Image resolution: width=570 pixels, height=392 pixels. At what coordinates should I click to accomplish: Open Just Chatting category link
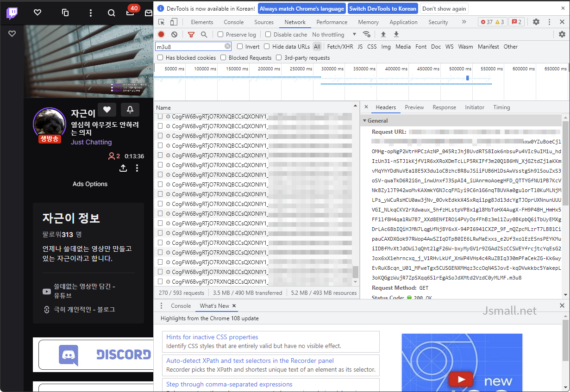pos(91,142)
